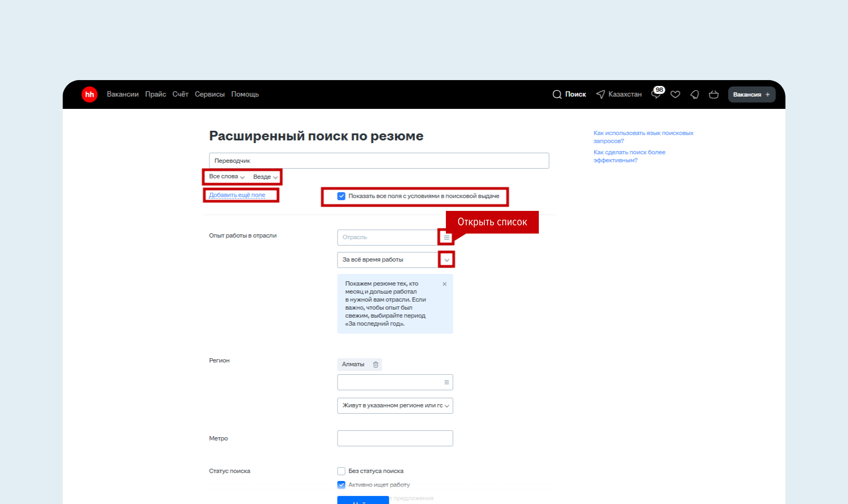This screenshot has height=504, width=848.
Task: Open the Вакансии menu item
Action: [123, 94]
